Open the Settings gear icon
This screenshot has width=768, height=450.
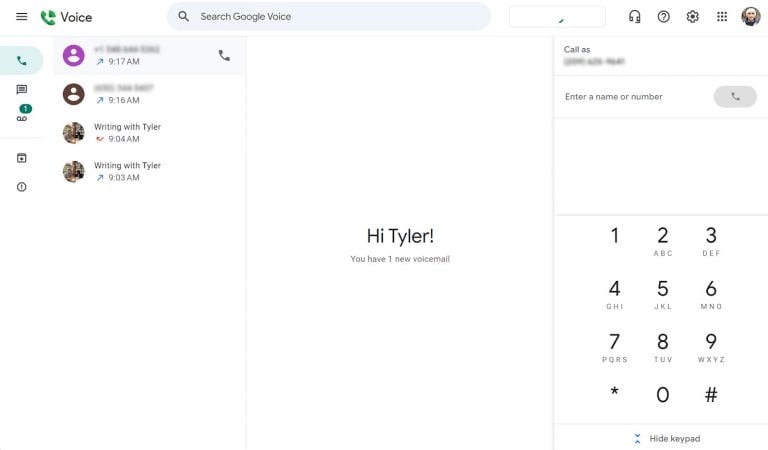(692, 17)
